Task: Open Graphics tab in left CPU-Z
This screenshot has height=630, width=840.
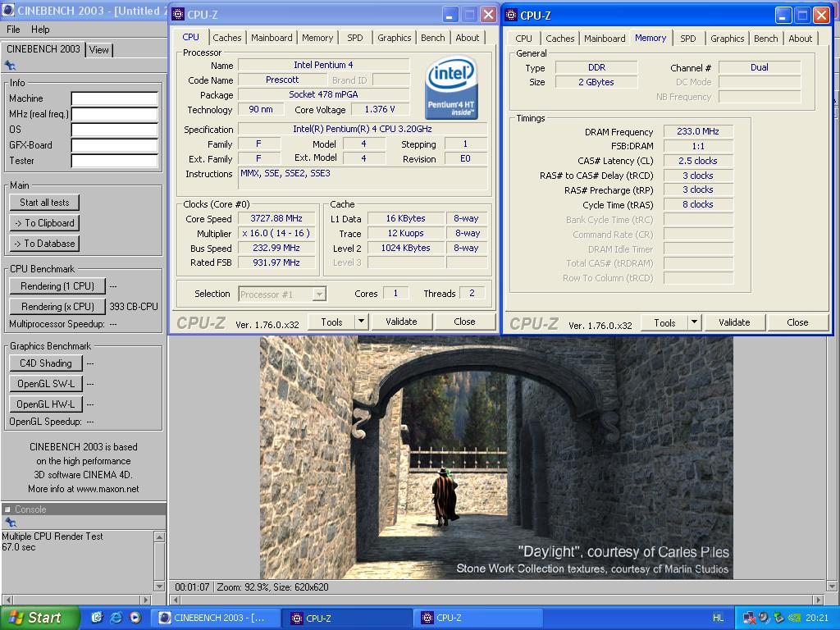Action: [x=395, y=38]
